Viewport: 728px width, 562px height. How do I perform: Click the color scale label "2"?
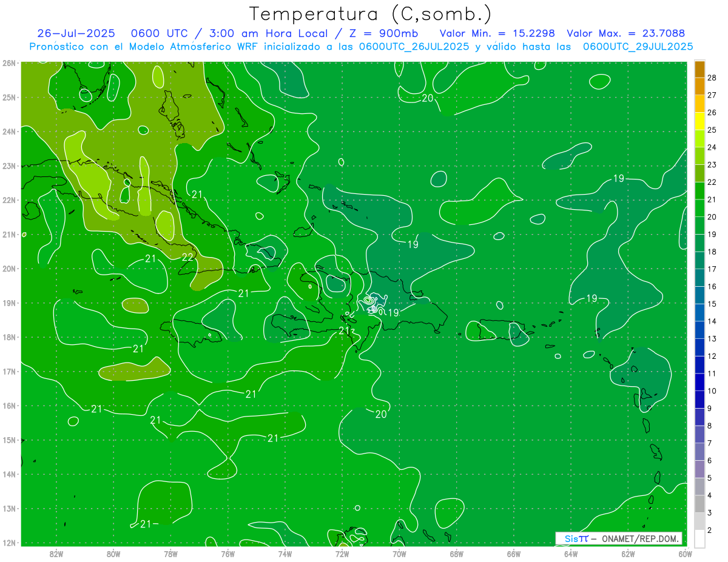coord(710,530)
